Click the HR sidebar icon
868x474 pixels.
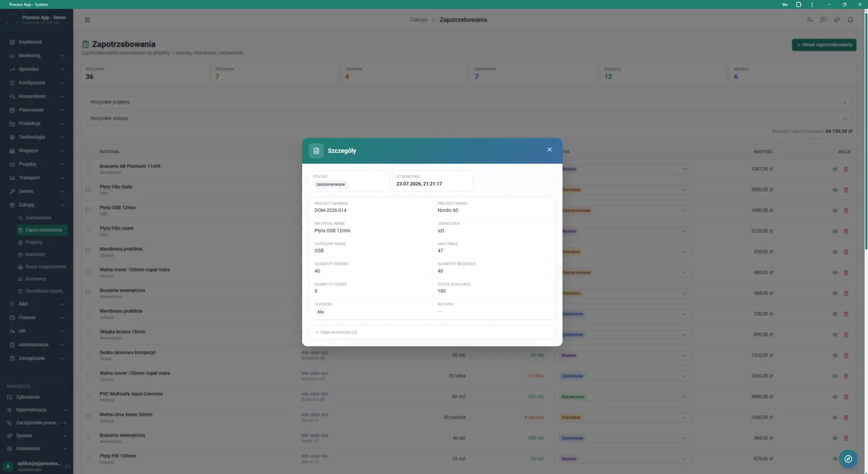[12, 331]
